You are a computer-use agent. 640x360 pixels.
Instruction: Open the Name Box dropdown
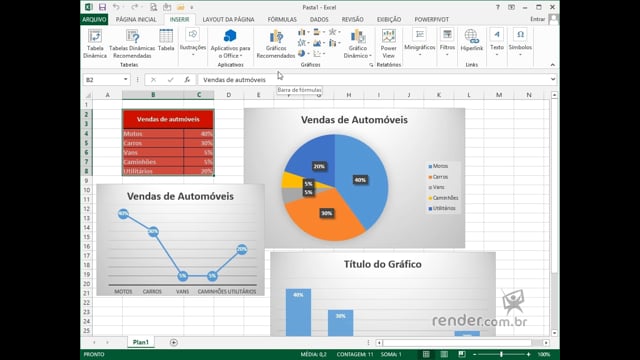tap(125, 80)
